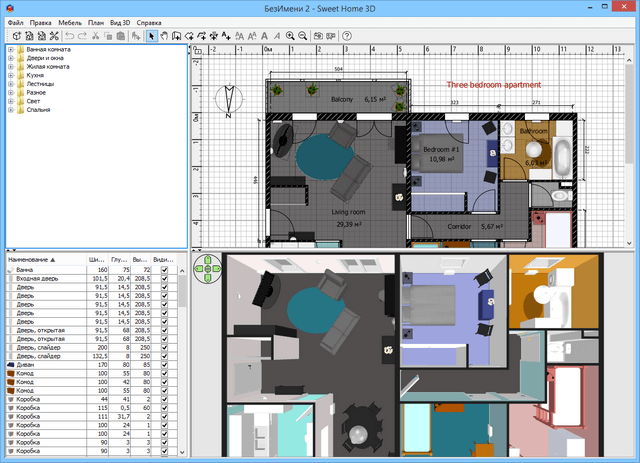Screen dimensions: 640x463
Task: Click the zoom in magnifier icon
Action: coord(290,36)
